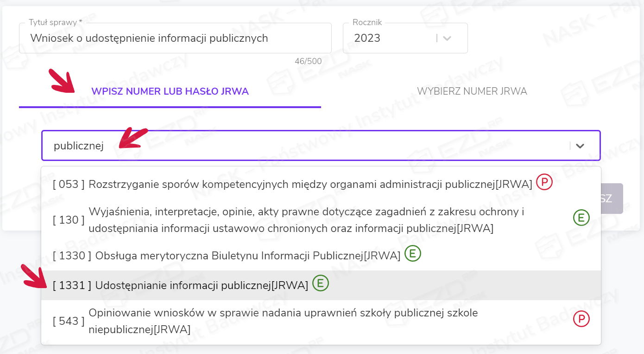Click the 46/500 character counter
The width and height of the screenshot is (644, 354).
[308, 61]
